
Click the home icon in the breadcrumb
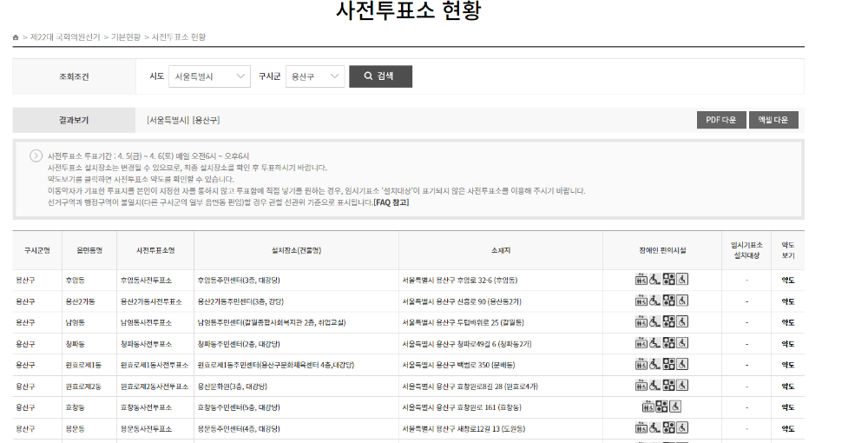(16, 37)
